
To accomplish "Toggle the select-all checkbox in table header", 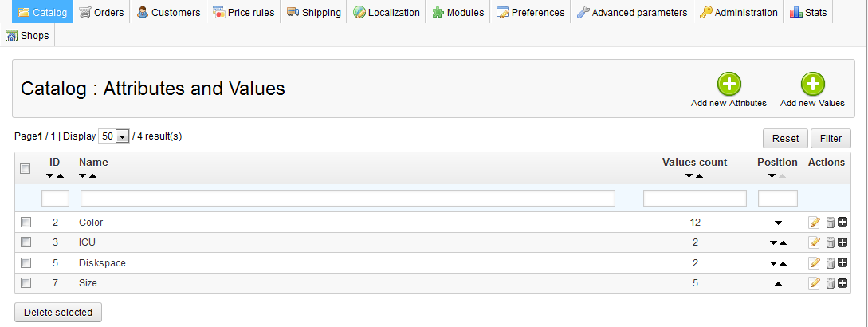I will tap(26, 168).
